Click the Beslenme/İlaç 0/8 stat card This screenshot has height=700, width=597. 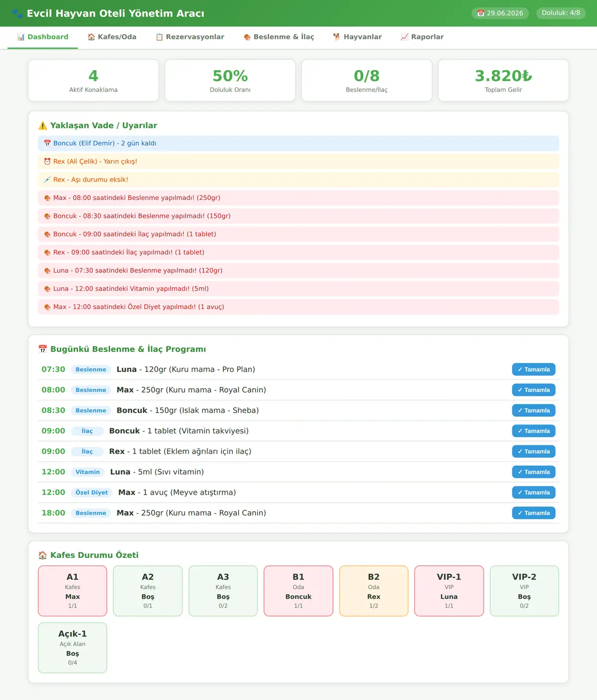point(367,81)
